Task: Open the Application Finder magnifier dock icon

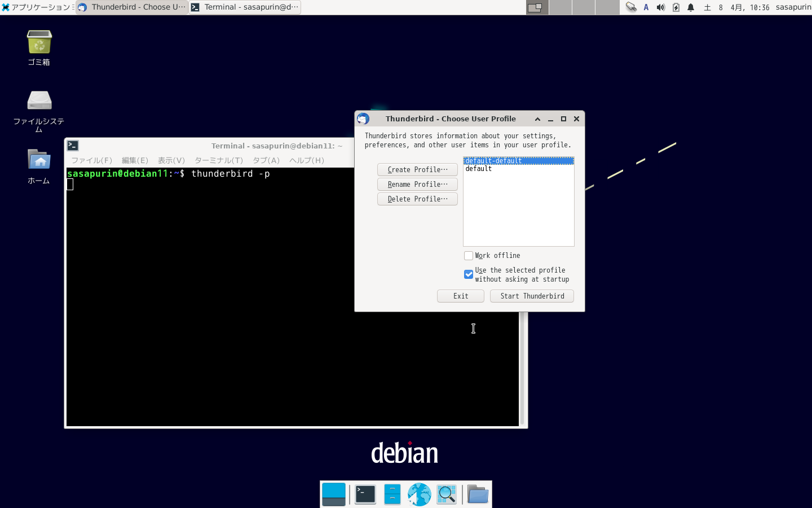Action: pos(447,494)
